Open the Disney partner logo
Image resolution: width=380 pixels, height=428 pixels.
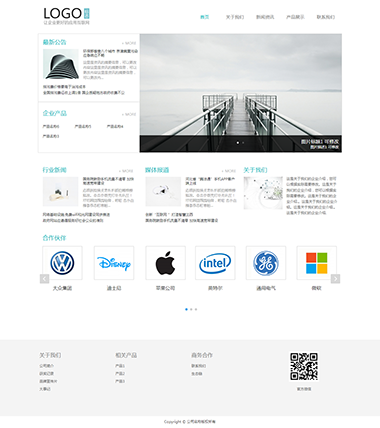[x=114, y=263]
